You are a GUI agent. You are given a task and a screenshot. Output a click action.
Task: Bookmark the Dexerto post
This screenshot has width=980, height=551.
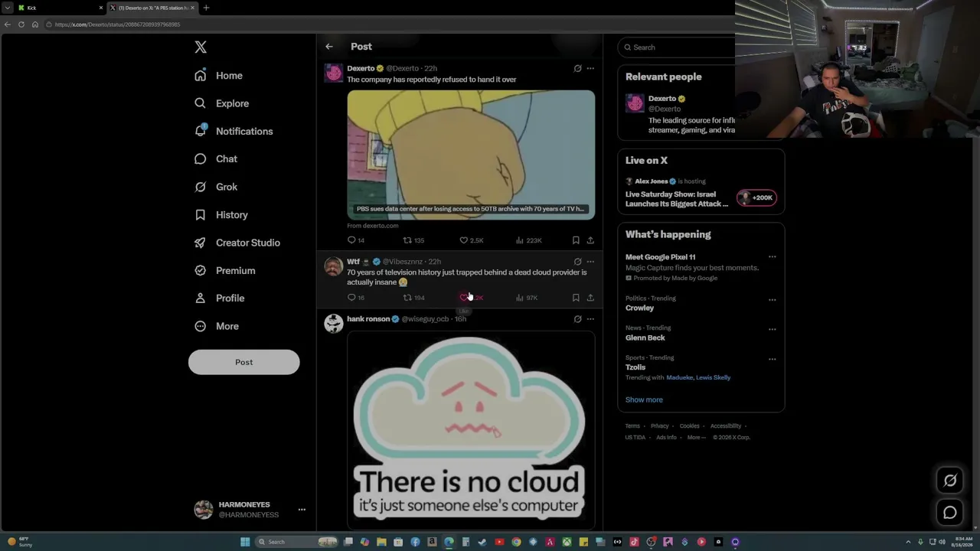click(x=576, y=240)
